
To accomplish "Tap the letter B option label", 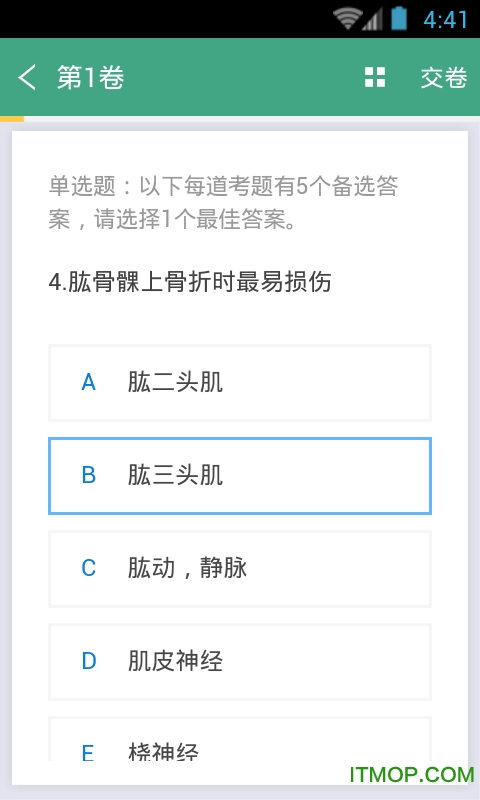I will coord(88,476).
